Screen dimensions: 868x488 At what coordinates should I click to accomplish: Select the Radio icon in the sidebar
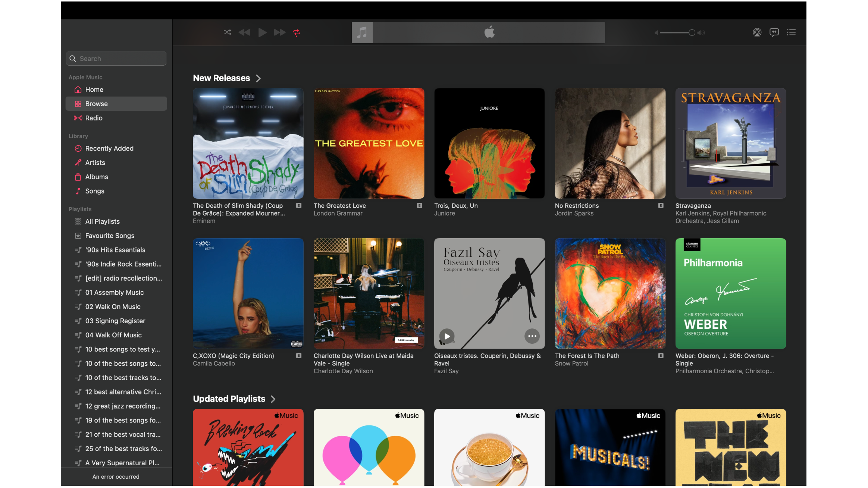pyautogui.click(x=94, y=118)
